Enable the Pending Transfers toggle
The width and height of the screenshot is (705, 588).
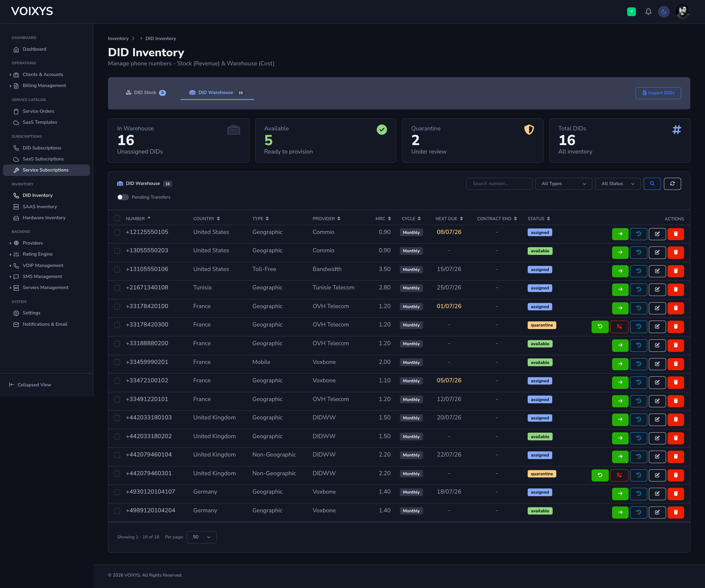pos(122,197)
